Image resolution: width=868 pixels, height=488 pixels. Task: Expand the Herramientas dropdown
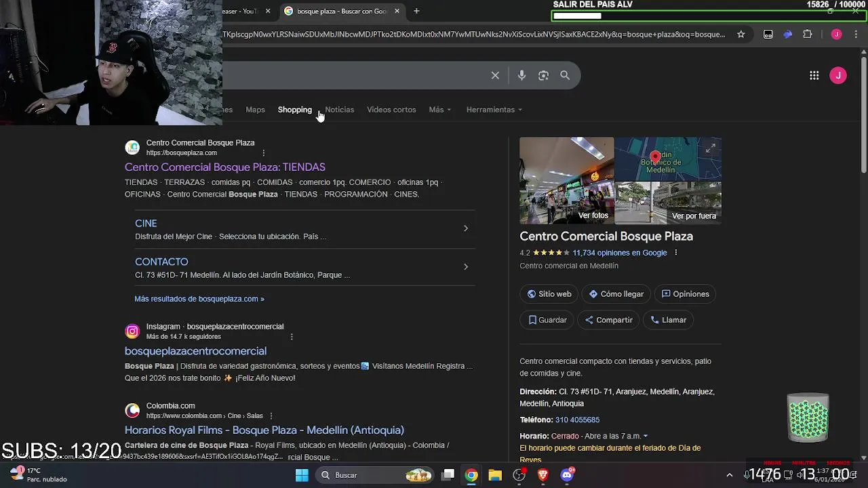coord(494,109)
